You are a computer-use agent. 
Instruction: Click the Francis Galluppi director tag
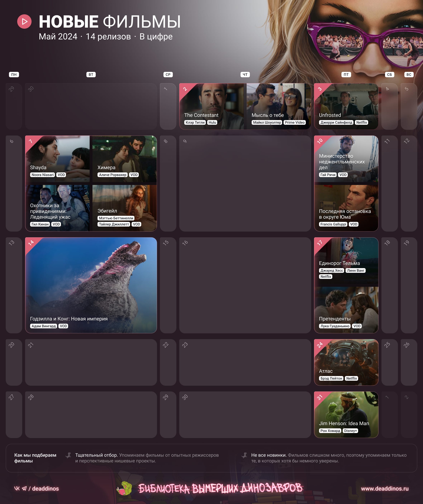333,224
